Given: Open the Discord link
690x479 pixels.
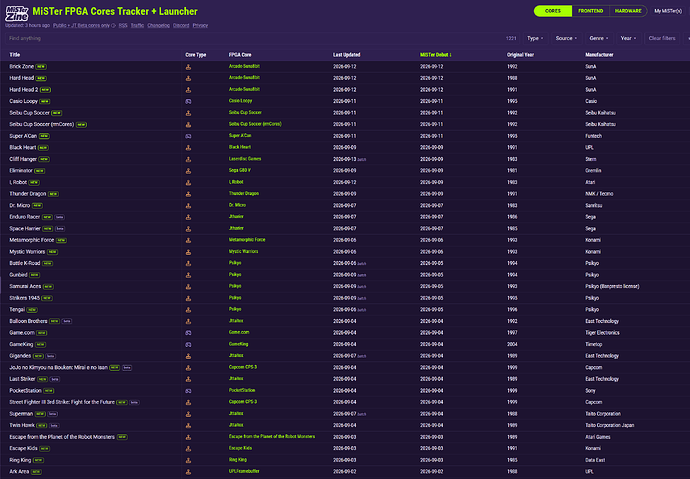Looking at the screenshot, I should pos(181,26).
